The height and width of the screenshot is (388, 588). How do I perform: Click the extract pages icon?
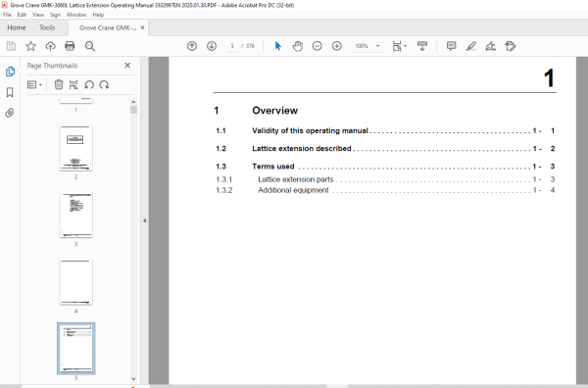pos(73,84)
